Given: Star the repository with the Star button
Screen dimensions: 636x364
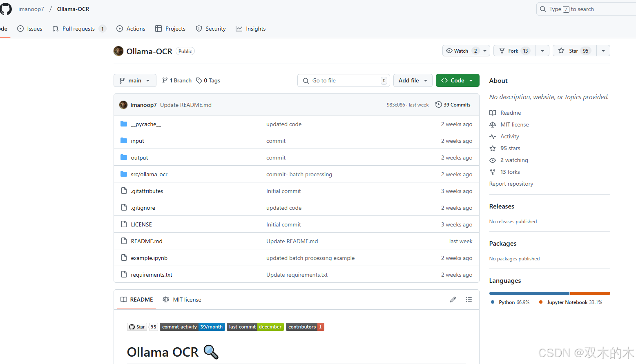Looking at the screenshot, I should (x=575, y=51).
